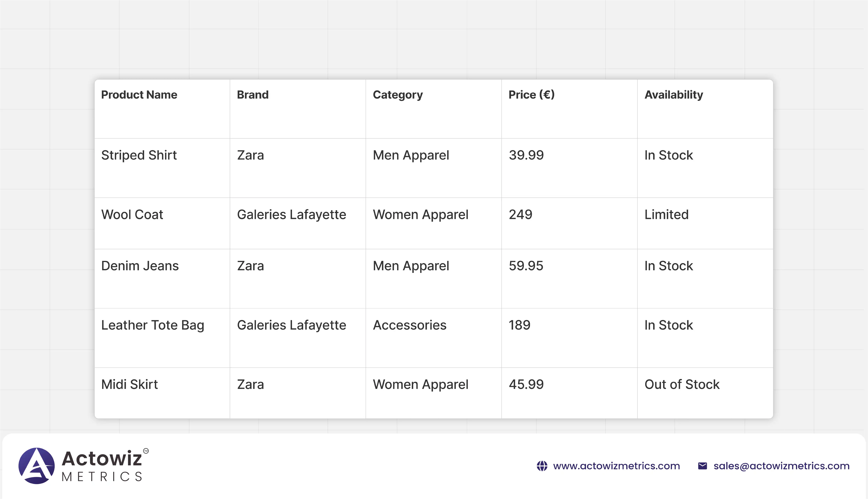Click the 249 price cell
Screen dimensions: 868x499
point(520,215)
